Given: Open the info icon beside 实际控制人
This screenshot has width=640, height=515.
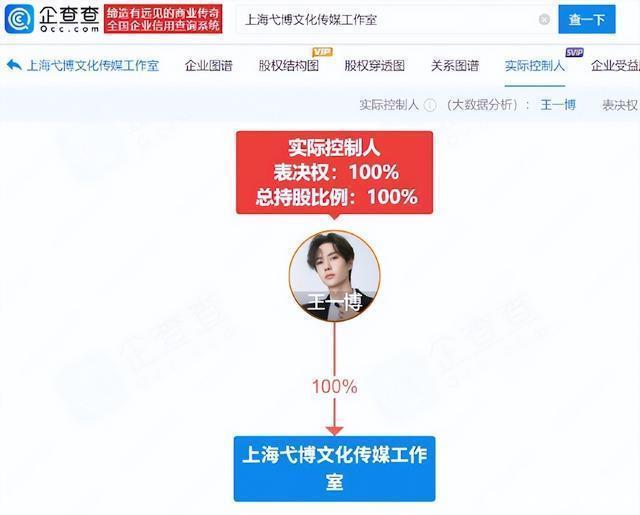Looking at the screenshot, I should [430, 105].
